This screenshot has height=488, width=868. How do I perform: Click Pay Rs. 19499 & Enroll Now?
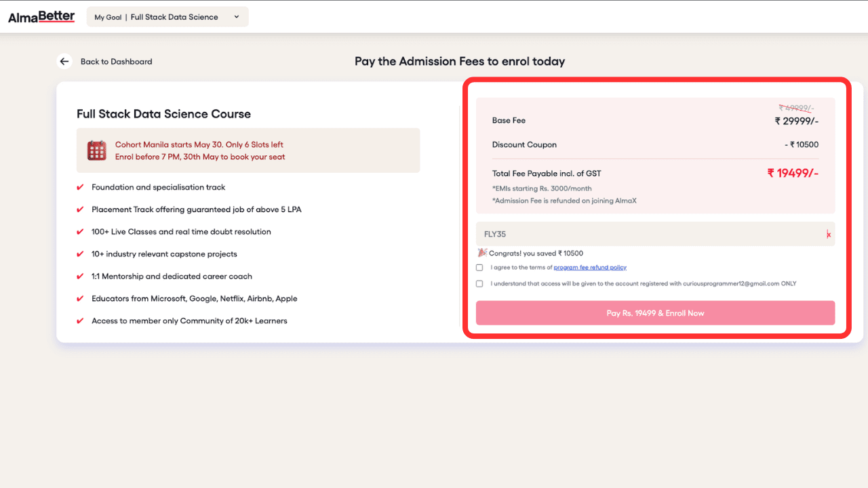[655, 313]
